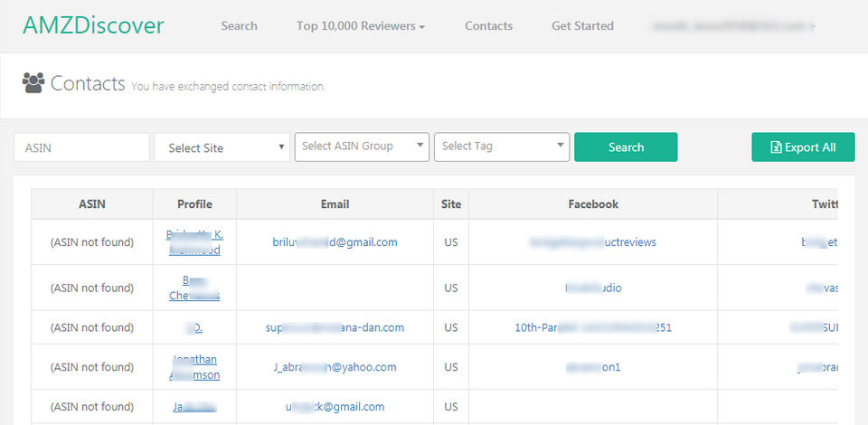Open Facebook link ending in udio
This screenshot has width=868, height=425.
pyautogui.click(x=593, y=288)
